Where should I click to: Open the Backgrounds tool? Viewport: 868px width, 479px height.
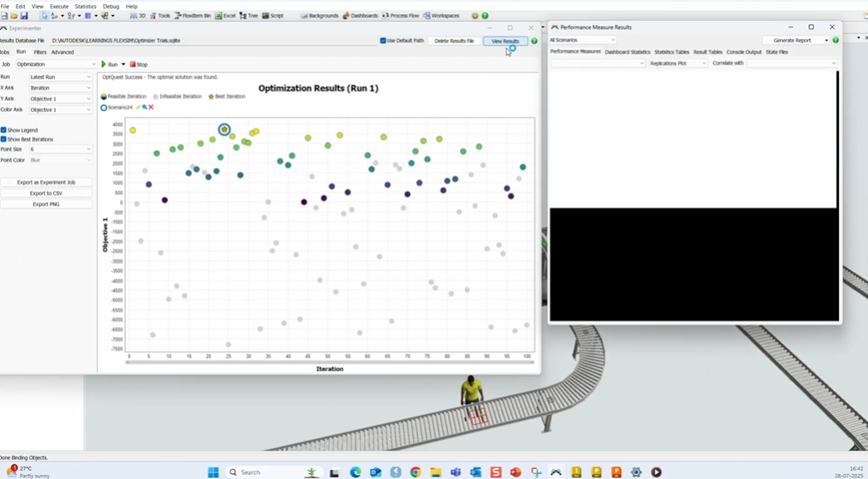320,15
